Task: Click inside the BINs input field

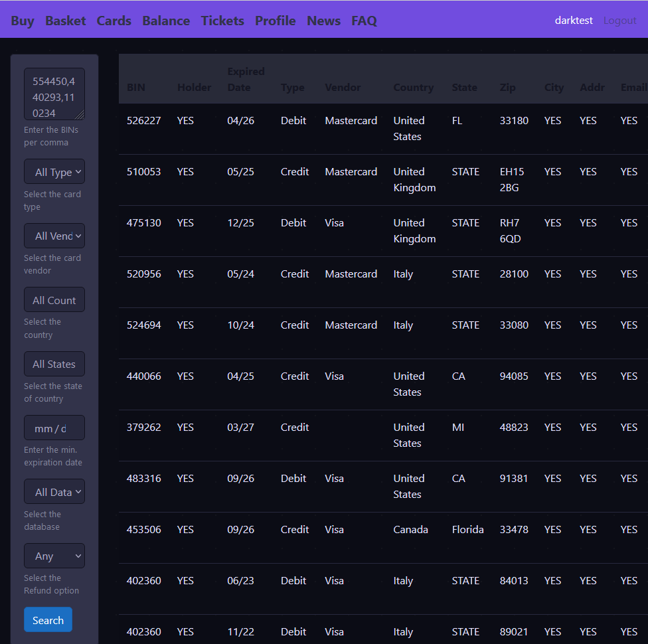Action: coord(54,93)
